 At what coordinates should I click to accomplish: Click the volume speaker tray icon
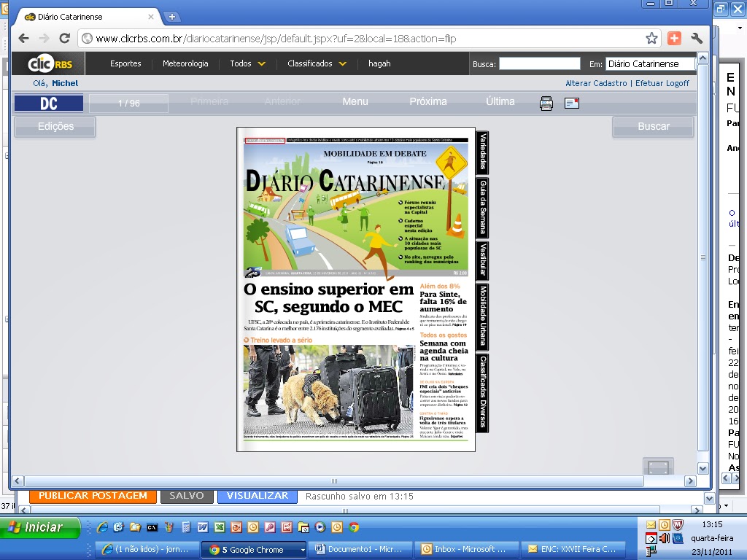coord(664,539)
